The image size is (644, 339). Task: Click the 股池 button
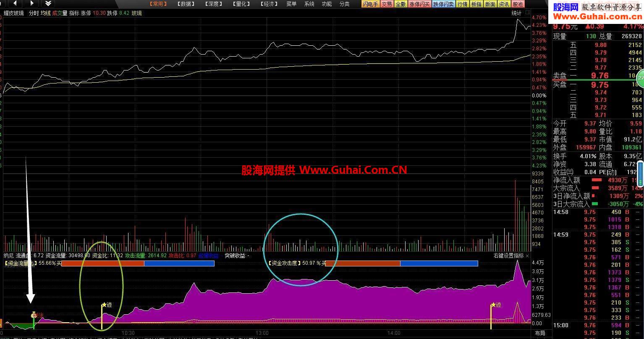(518, 4)
